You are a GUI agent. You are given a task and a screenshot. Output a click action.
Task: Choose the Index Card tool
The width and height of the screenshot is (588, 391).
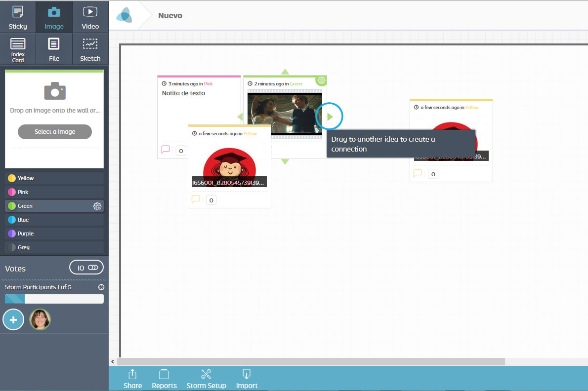pyautogui.click(x=18, y=49)
